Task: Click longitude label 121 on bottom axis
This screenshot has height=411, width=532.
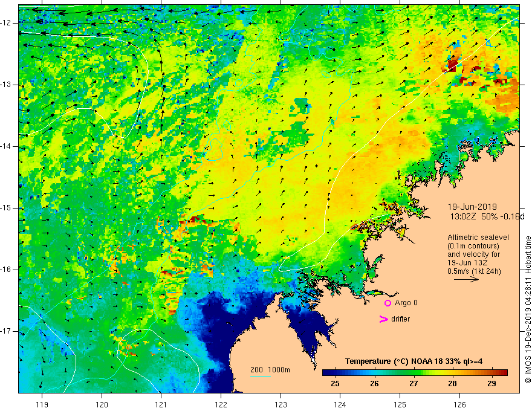Action: click(161, 404)
